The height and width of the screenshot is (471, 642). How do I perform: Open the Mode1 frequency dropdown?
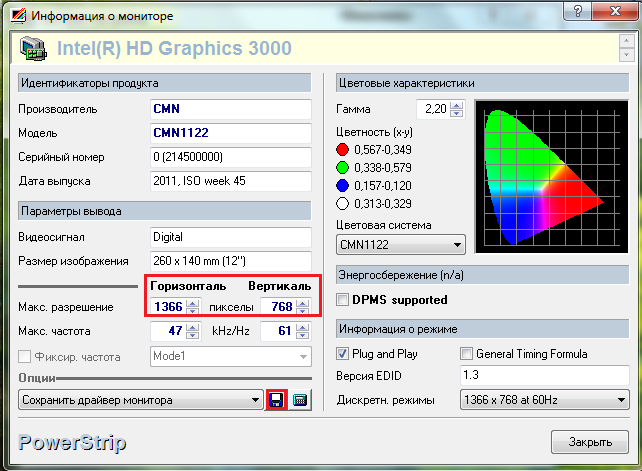[x=231, y=356]
